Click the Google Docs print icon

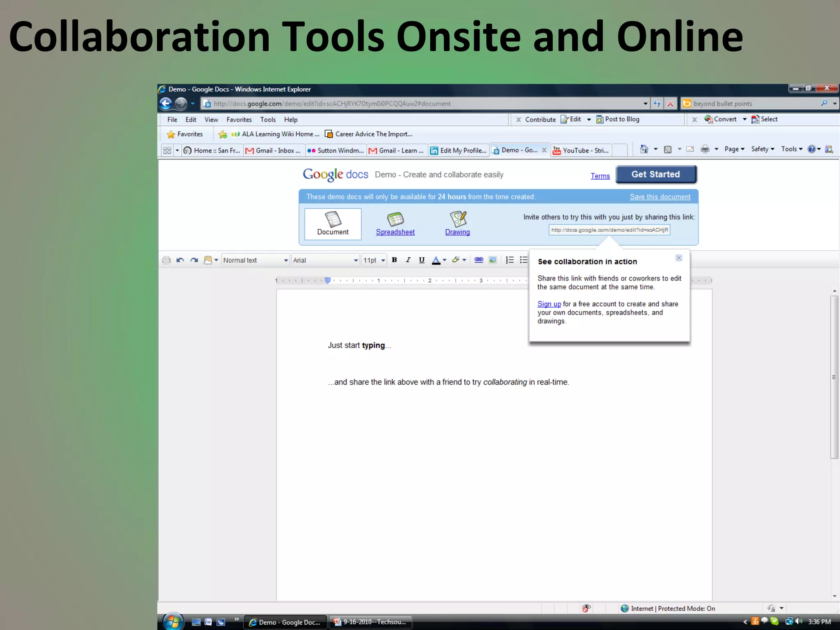(x=166, y=260)
